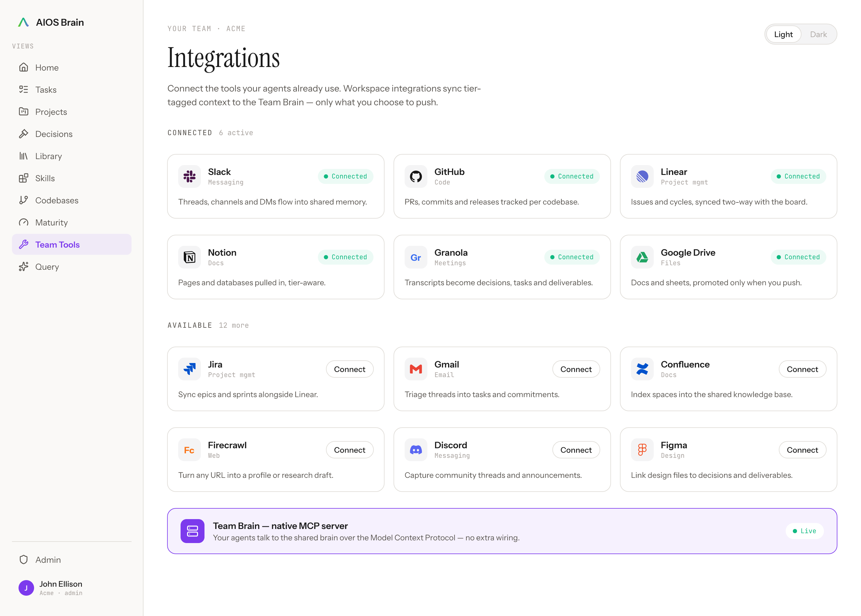The height and width of the screenshot is (616, 861).
Task: Connect the Jira integration
Action: [349, 369]
